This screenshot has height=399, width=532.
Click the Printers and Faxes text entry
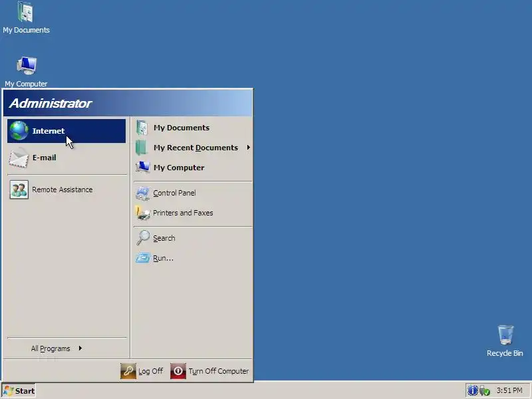183,213
